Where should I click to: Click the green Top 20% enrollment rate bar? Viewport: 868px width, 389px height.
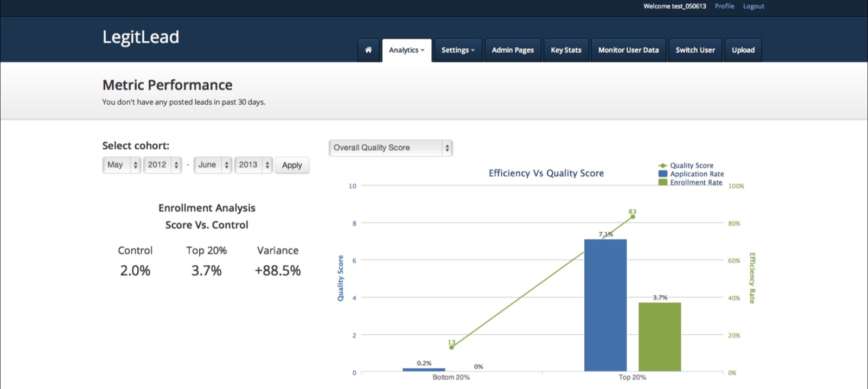(660, 337)
